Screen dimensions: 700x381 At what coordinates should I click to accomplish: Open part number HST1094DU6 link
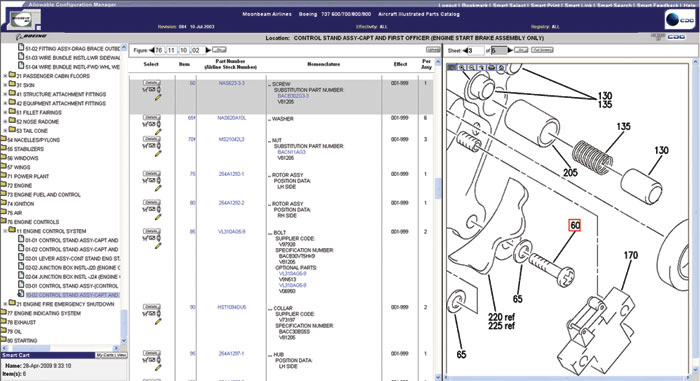tap(232, 307)
